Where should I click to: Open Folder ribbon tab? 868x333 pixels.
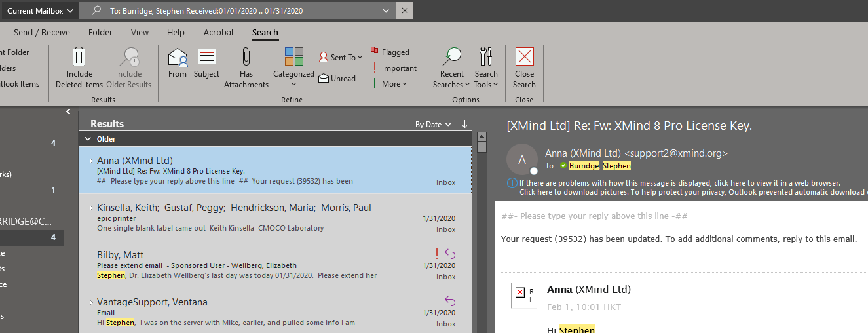point(100,32)
